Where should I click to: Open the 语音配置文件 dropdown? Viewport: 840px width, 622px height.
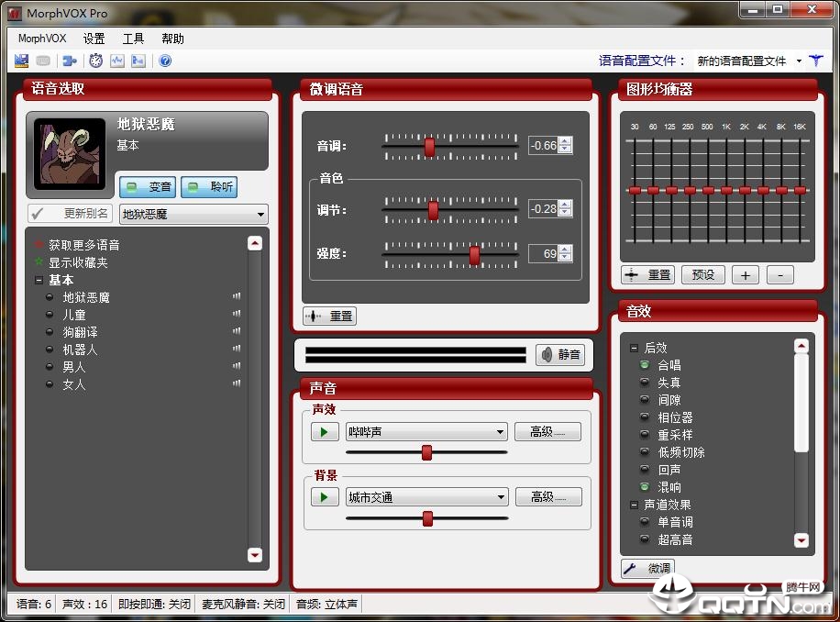[x=749, y=61]
